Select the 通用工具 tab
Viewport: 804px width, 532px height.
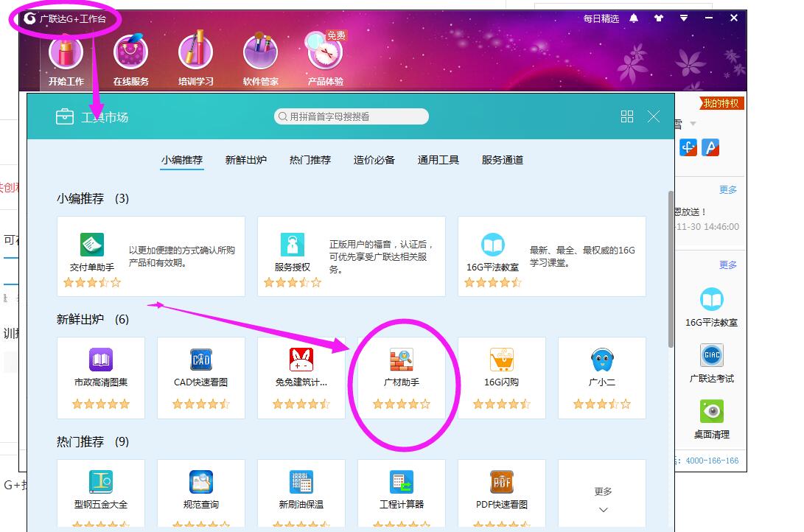click(438, 160)
